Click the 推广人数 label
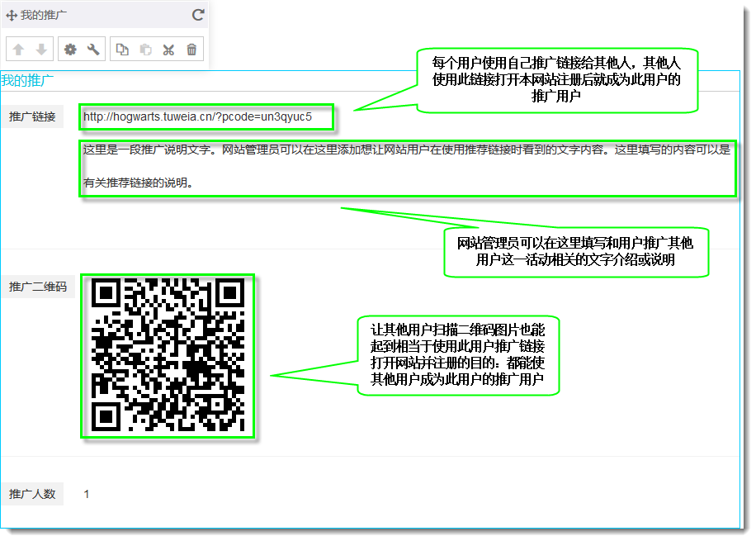Viewport: 756px width, 541px height. tap(32, 494)
